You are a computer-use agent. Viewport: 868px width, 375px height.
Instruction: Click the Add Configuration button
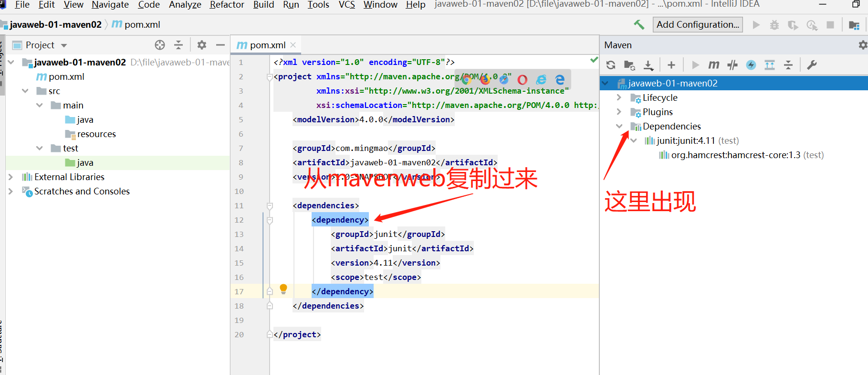[698, 24]
